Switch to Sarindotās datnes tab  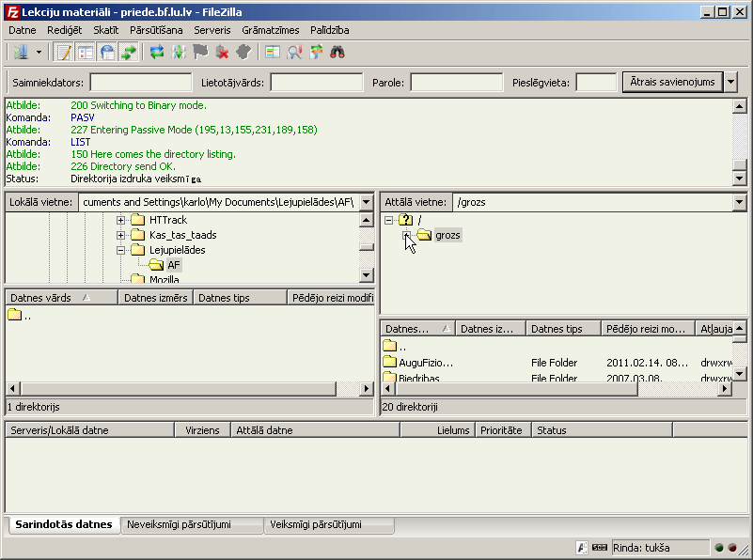[x=63, y=524]
